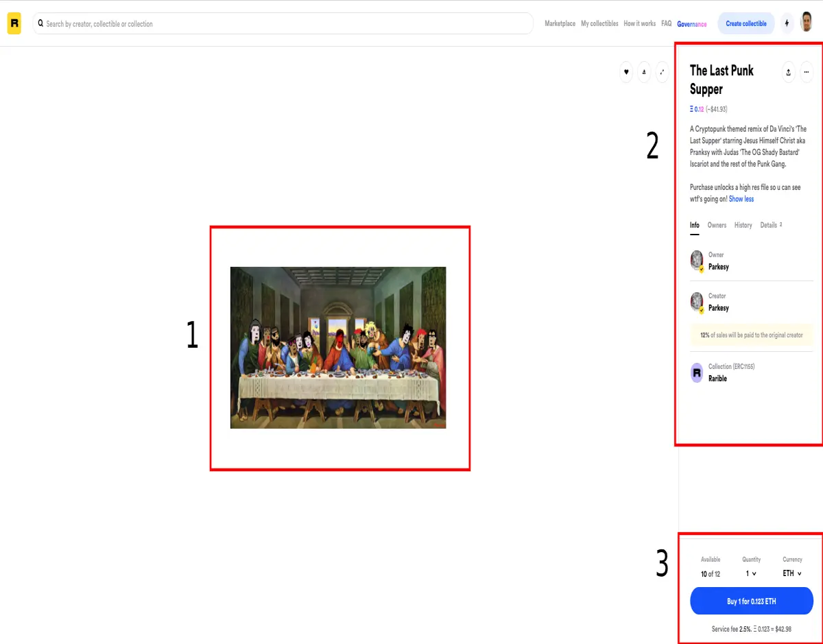
Task: Open the Currency ETH dropdown
Action: (x=792, y=573)
